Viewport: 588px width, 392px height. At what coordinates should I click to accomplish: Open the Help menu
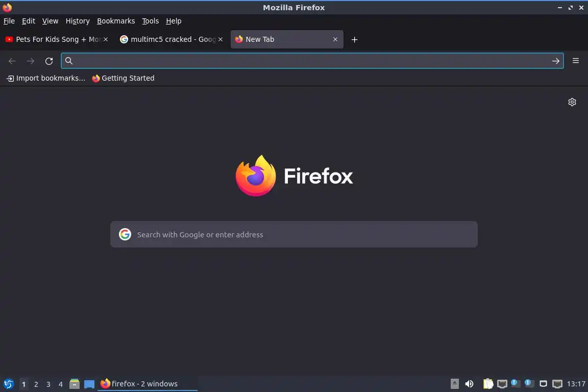click(x=174, y=21)
